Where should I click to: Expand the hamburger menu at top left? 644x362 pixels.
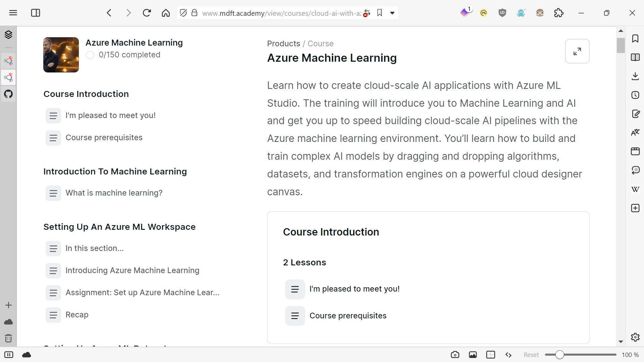click(x=13, y=13)
